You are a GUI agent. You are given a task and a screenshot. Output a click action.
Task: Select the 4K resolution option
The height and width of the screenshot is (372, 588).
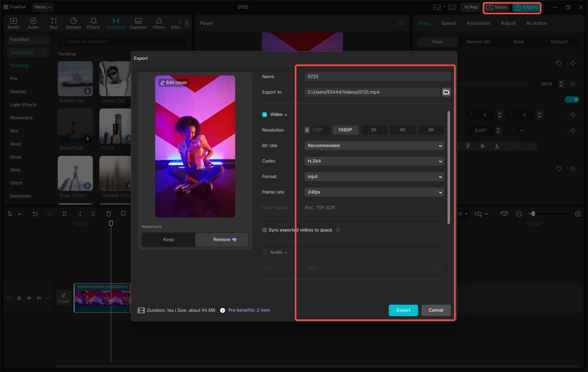point(402,130)
